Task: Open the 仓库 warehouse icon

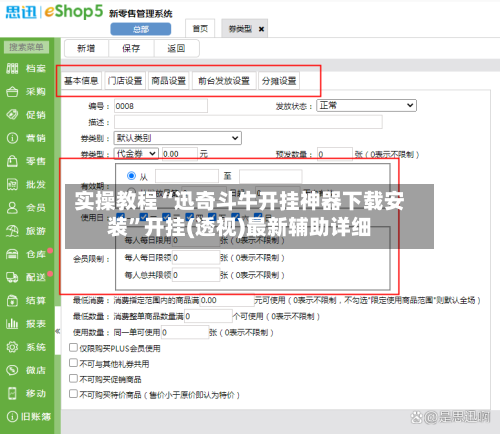Action: coord(12,254)
